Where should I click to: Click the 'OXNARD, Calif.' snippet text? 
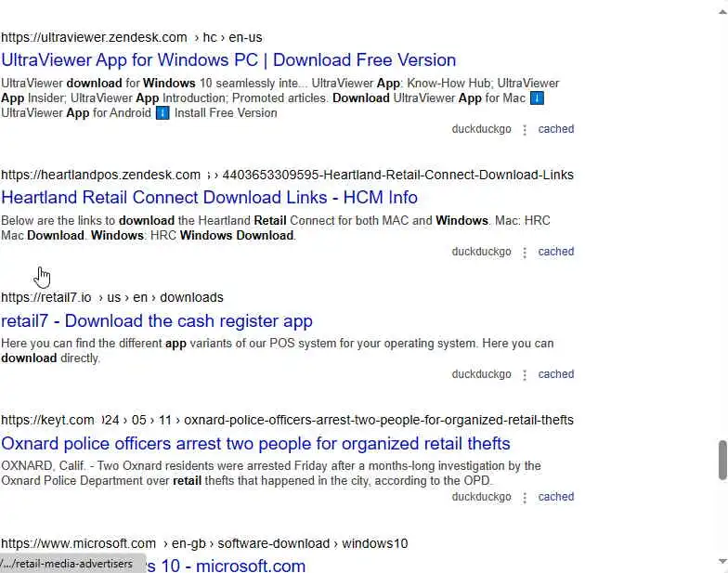[x=271, y=474]
